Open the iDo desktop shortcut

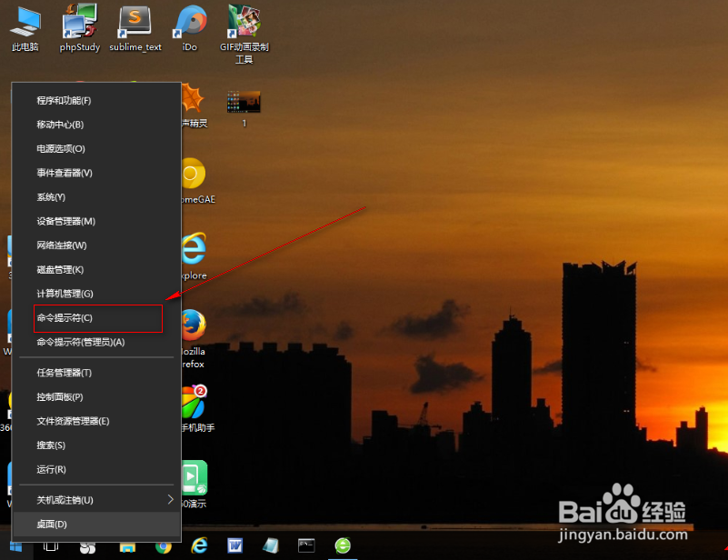tap(190, 28)
